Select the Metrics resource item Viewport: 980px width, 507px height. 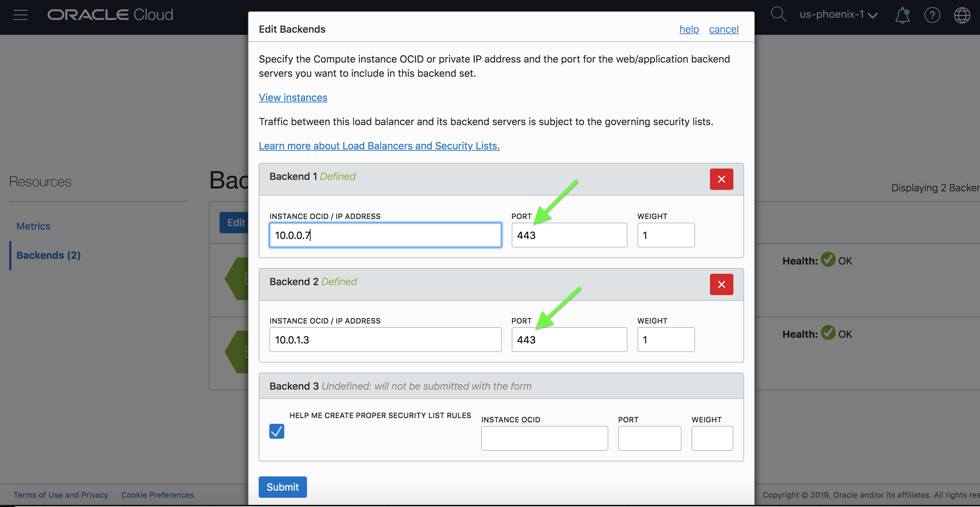[x=33, y=226]
